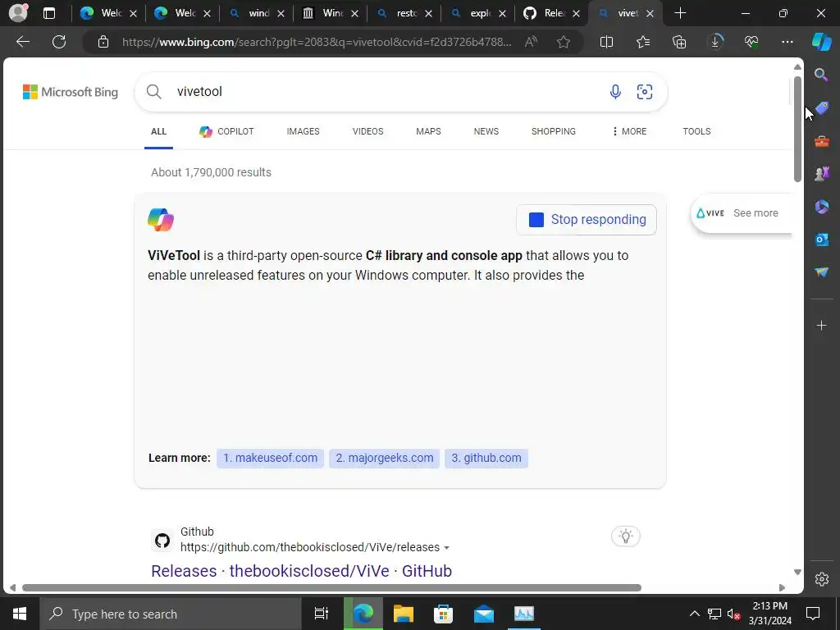Select the VIDEOS search tab
This screenshot has width=840, height=630.
[x=368, y=131]
